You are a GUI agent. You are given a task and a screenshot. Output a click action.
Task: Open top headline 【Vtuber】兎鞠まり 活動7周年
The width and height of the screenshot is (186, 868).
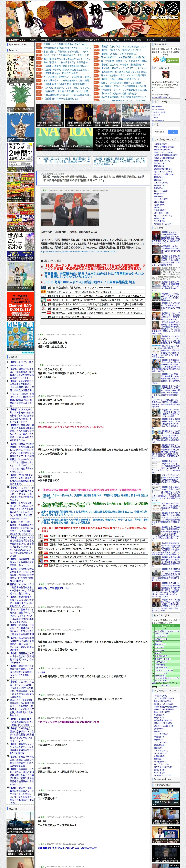[x=121, y=93]
